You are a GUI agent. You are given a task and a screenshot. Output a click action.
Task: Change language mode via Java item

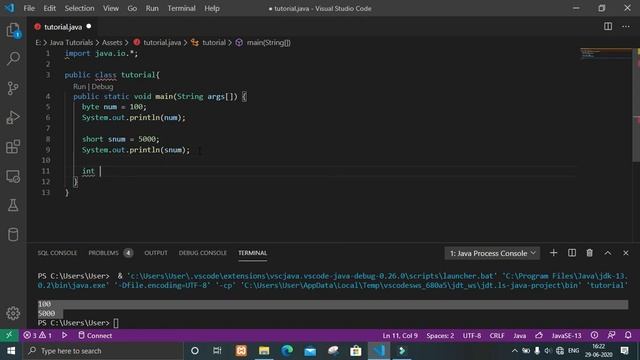pos(520,336)
